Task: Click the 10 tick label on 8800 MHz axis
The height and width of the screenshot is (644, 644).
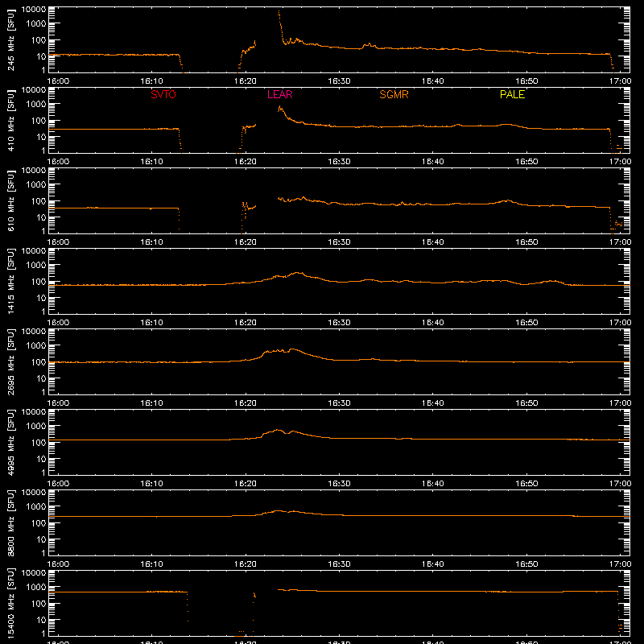Action: point(41,539)
